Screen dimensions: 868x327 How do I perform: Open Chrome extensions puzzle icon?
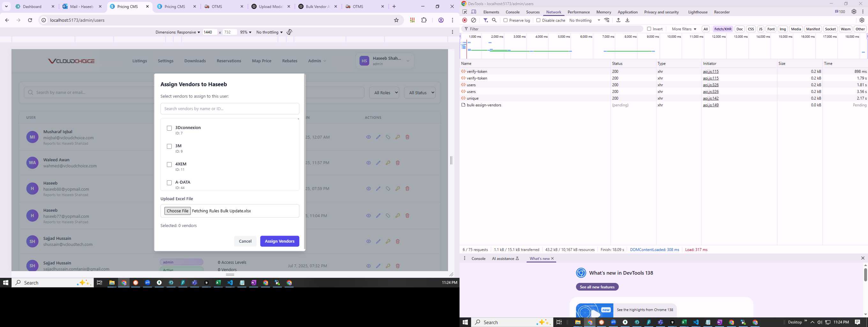tap(424, 20)
